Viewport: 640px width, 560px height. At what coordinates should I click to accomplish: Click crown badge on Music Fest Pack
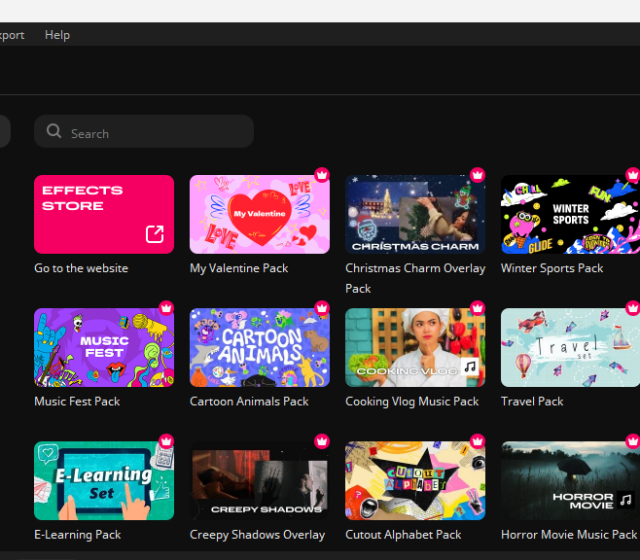click(x=166, y=308)
